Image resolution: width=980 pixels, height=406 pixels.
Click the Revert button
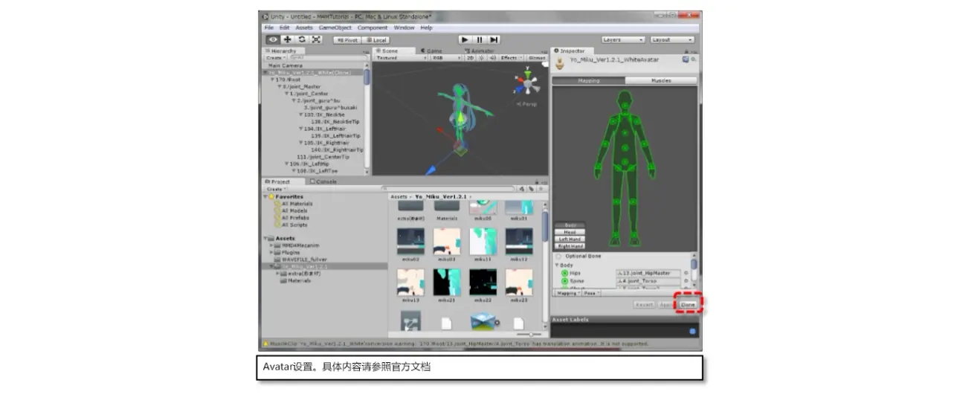tap(645, 305)
